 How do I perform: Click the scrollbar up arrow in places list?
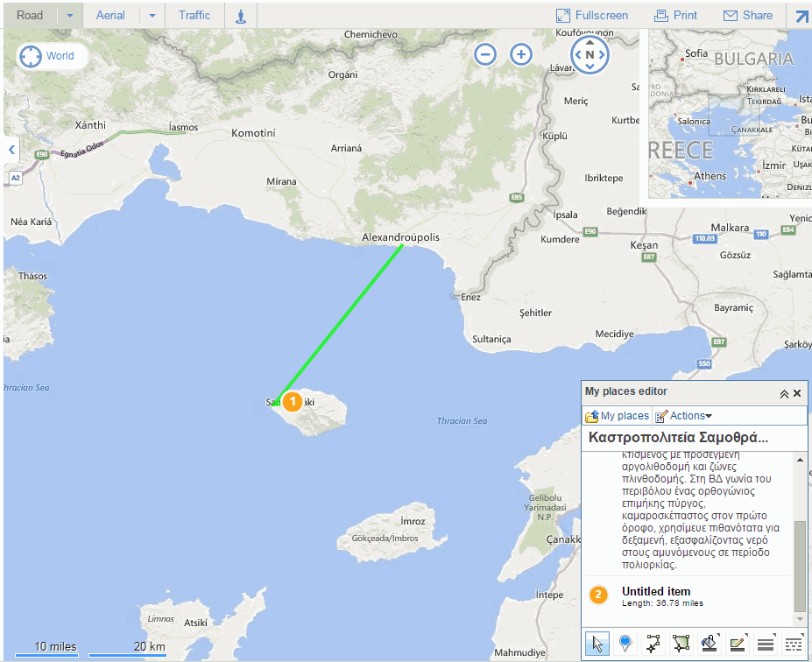pos(800,460)
